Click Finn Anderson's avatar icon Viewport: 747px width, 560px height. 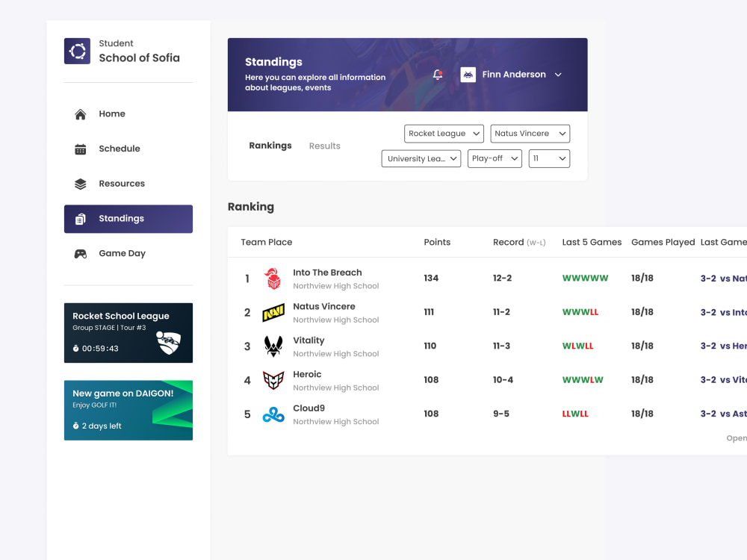pyautogui.click(x=468, y=75)
